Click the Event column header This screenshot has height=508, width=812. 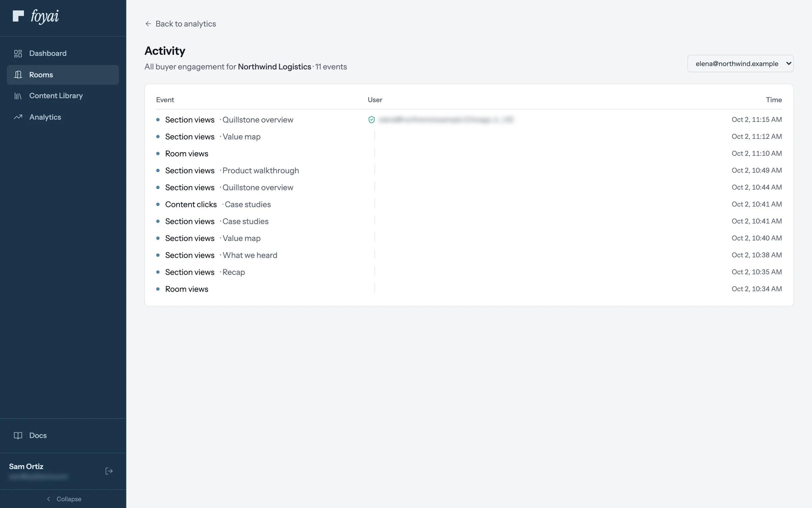[165, 100]
